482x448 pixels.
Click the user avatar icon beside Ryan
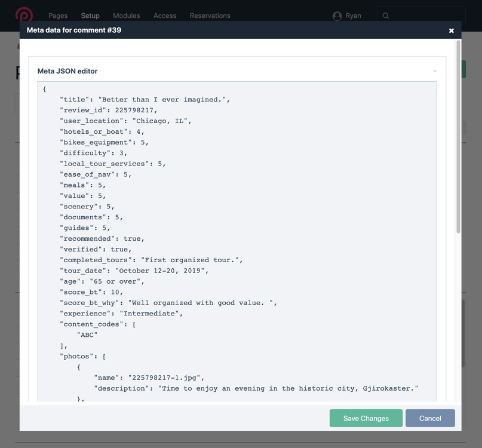point(337,16)
